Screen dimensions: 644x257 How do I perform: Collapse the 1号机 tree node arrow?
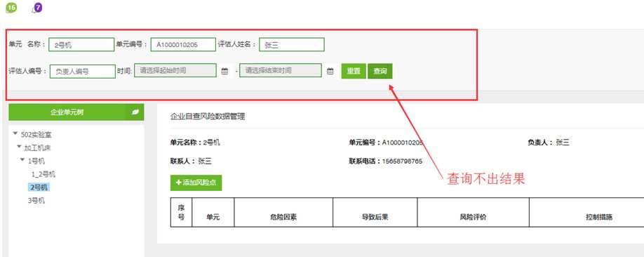click(22, 160)
